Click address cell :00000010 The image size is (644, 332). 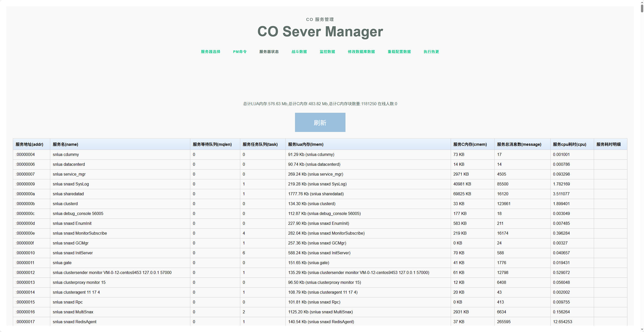tap(32, 253)
